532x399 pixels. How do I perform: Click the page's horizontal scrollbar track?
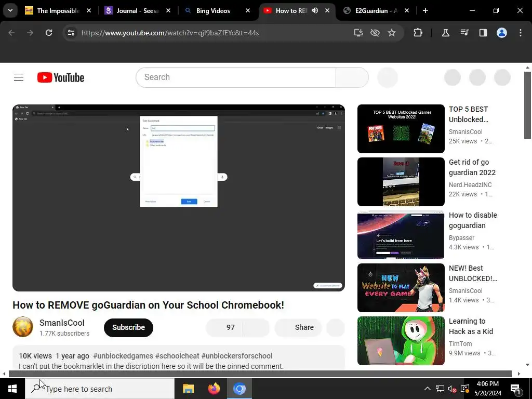(x=260, y=374)
